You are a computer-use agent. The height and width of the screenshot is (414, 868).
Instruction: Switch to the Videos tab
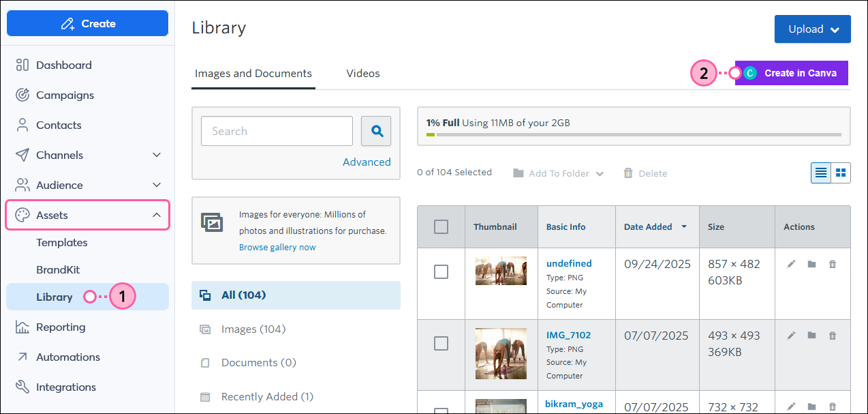[362, 74]
